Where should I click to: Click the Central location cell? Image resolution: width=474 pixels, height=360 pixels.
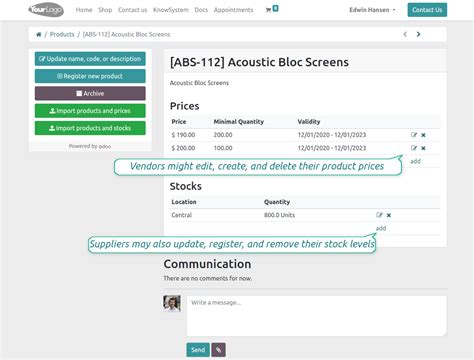182,215
